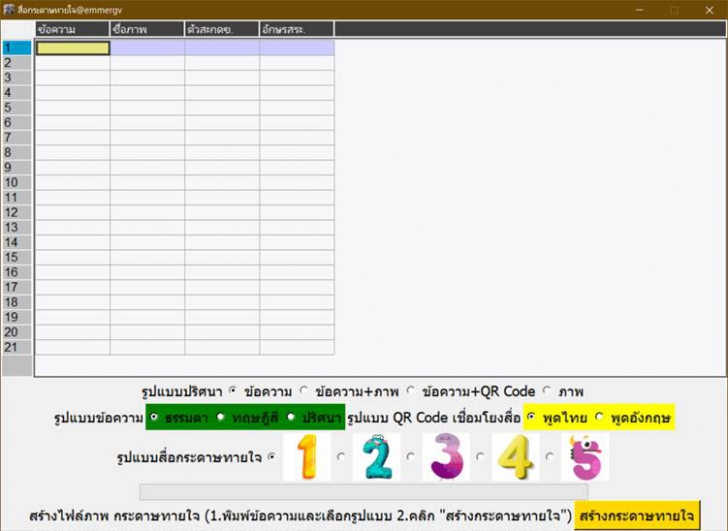The height and width of the screenshot is (531, 728).
Task: Select radio button for template 3
Action: pyautogui.click(x=411, y=457)
